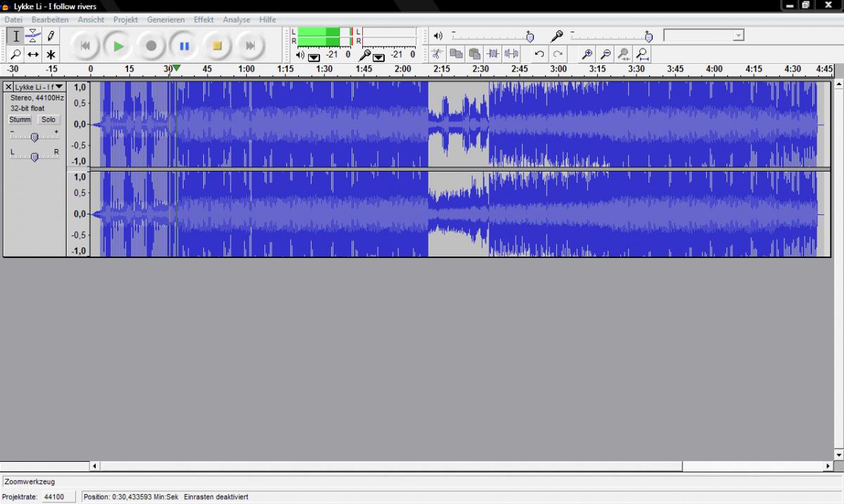This screenshot has width=844, height=504.
Task: Open the Generieren menu
Action: pos(165,20)
